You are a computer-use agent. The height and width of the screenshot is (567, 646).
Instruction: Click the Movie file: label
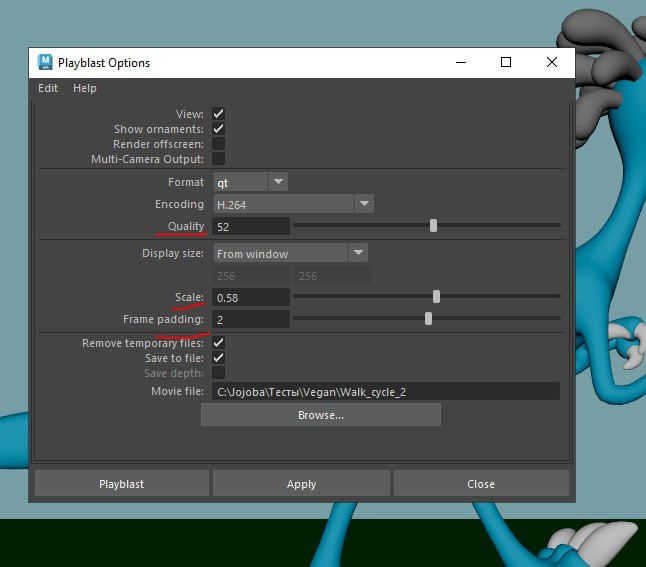point(178,391)
